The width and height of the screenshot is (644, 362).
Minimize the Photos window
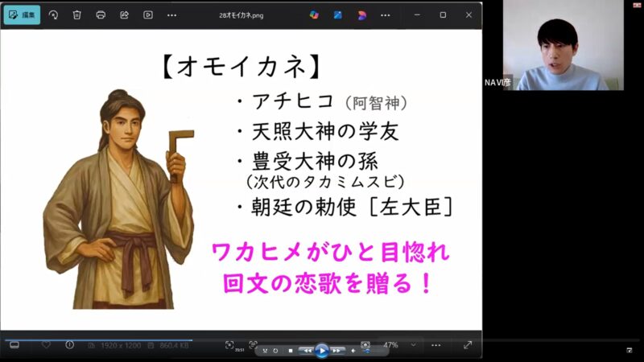[x=417, y=14]
